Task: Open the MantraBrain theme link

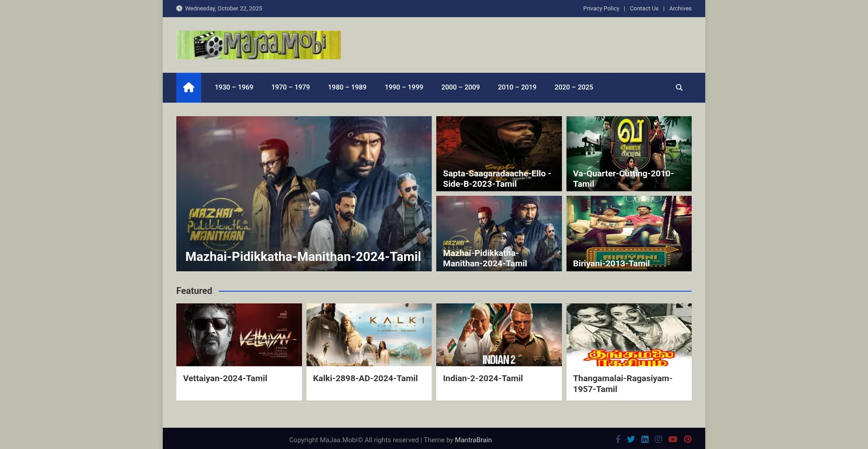Action: point(473,440)
